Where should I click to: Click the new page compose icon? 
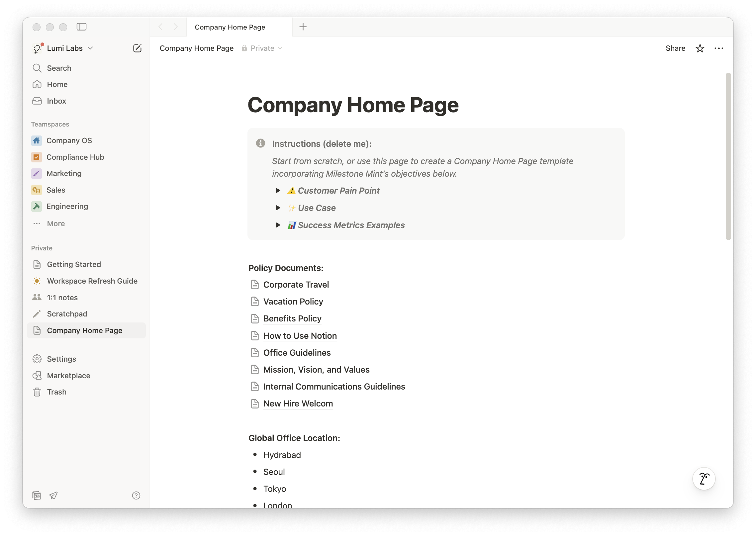138,48
